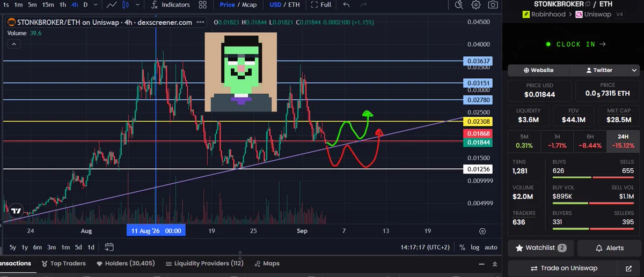Screen dimensions: 644x277
Task: Set chart range to 5d
Action: [x=78, y=248]
